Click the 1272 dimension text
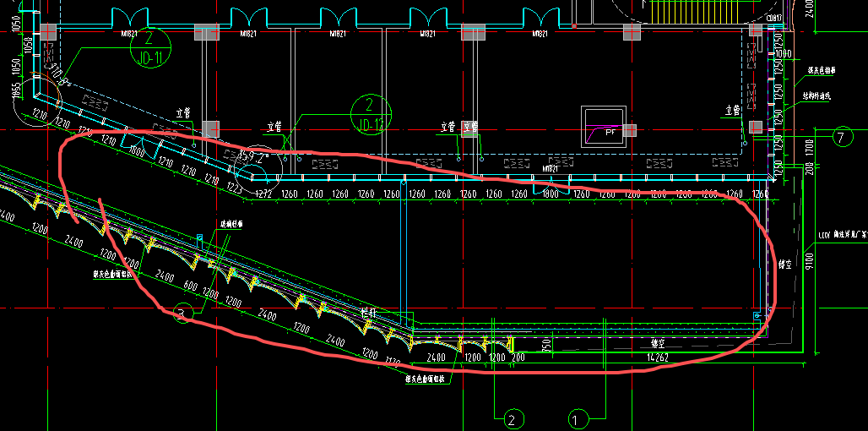Screen dimensions: 868x431 [x=264, y=195]
